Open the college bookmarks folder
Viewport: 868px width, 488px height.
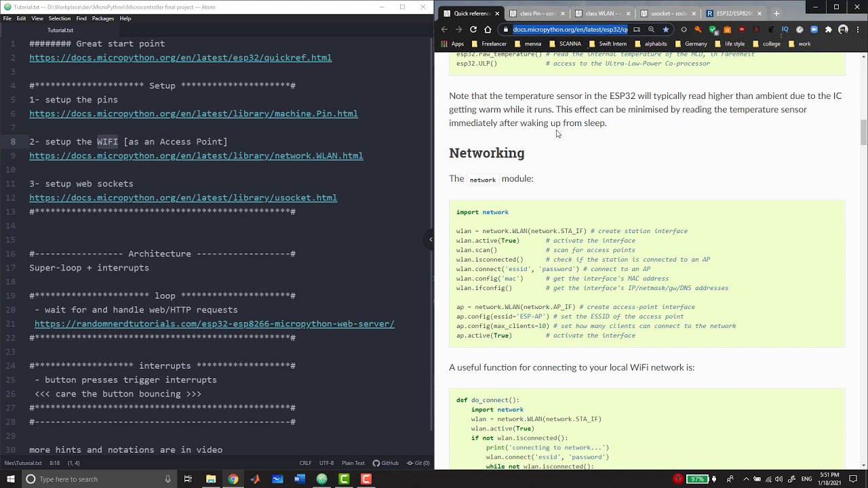point(766,43)
